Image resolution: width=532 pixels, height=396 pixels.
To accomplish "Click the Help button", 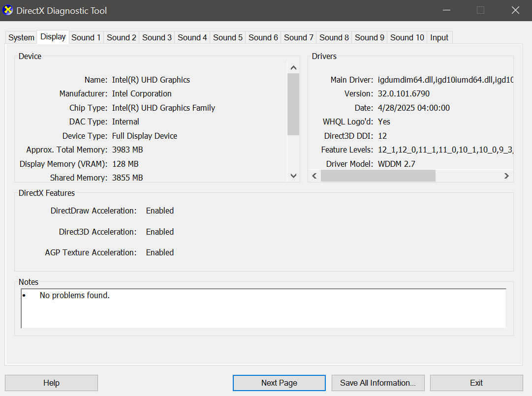I will [51, 383].
